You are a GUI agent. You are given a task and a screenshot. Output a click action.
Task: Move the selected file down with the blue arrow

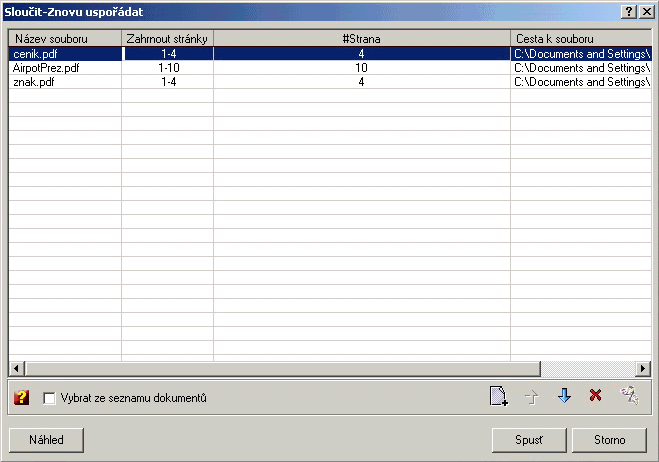point(564,396)
